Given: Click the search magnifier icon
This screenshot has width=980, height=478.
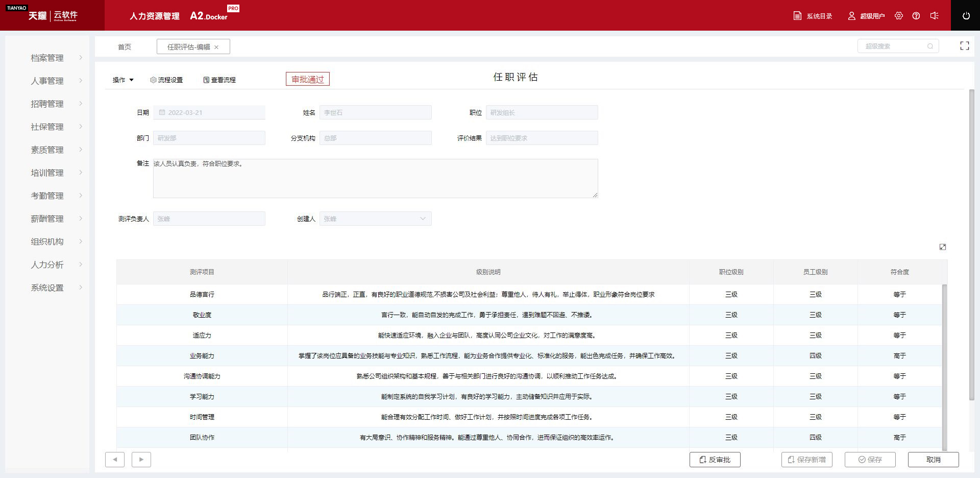Looking at the screenshot, I should tap(930, 46).
